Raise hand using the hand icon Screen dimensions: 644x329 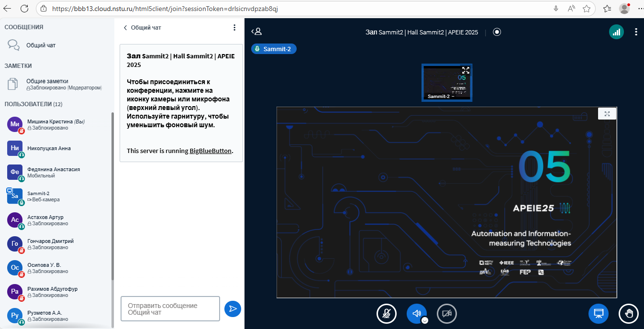tap(629, 314)
